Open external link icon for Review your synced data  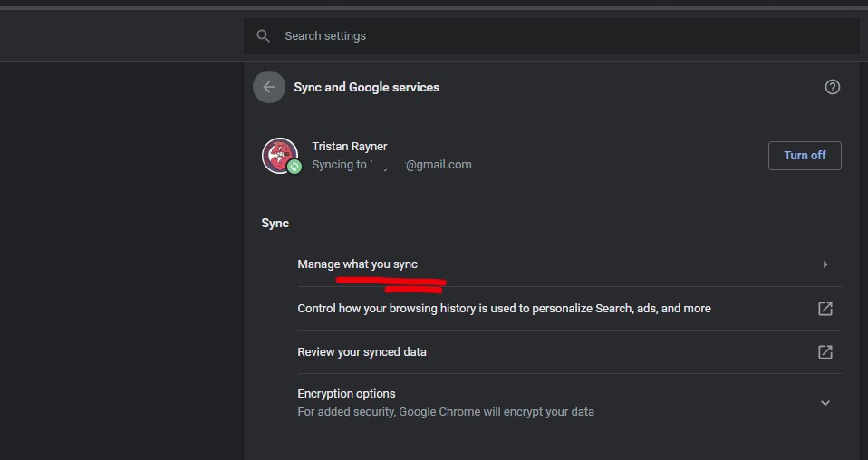[x=825, y=352]
